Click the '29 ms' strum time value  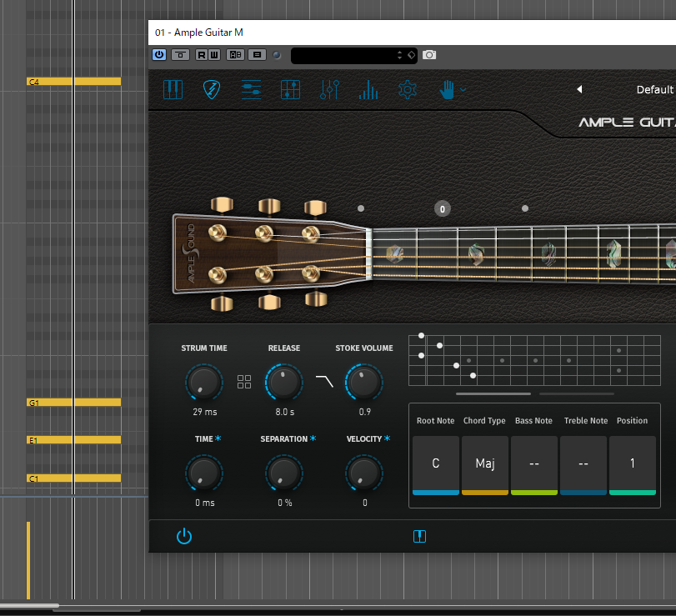[205, 412]
